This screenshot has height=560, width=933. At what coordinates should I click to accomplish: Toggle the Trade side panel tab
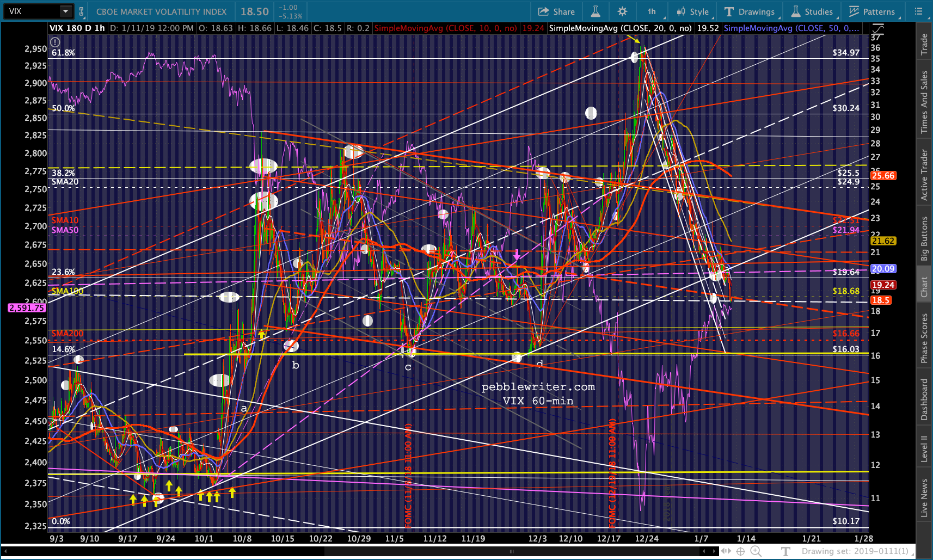924,45
